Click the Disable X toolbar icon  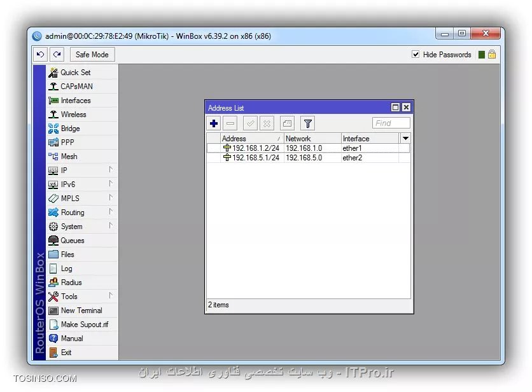[x=267, y=123]
